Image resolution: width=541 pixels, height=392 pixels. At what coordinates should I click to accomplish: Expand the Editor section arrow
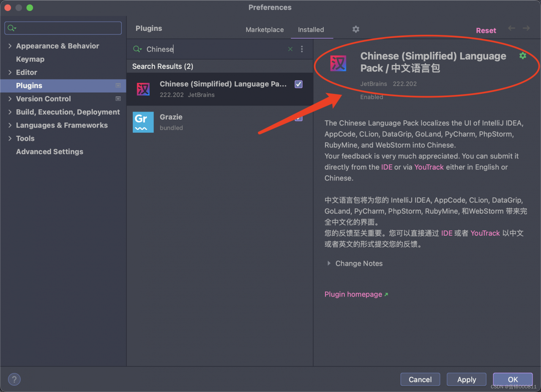coord(10,72)
